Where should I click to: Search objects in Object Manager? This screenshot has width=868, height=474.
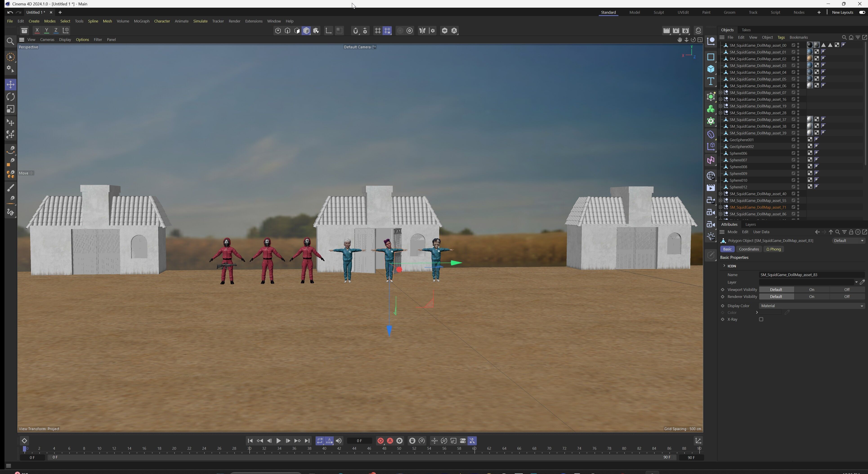click(844, 37)
